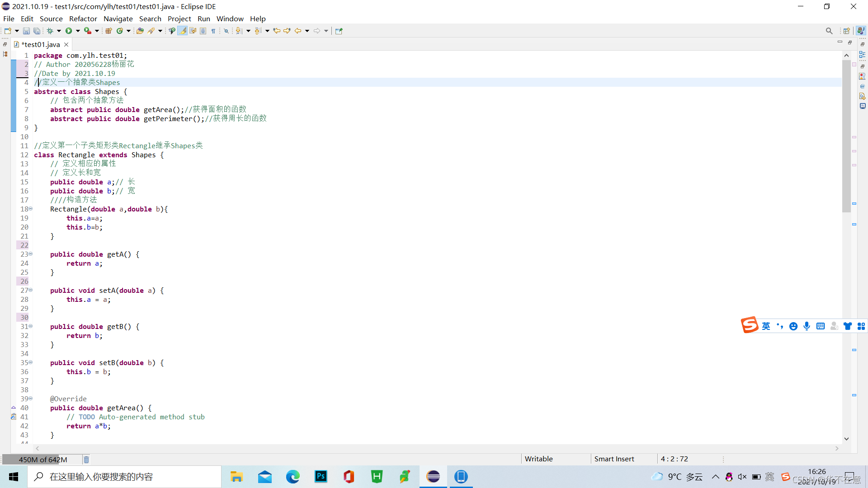Image resolution: width=868 pixels, height=488 pixels.
Task: Collapse the Rectangle constructor at line 18
Action: pyautogui.click(x=30, y=209)
